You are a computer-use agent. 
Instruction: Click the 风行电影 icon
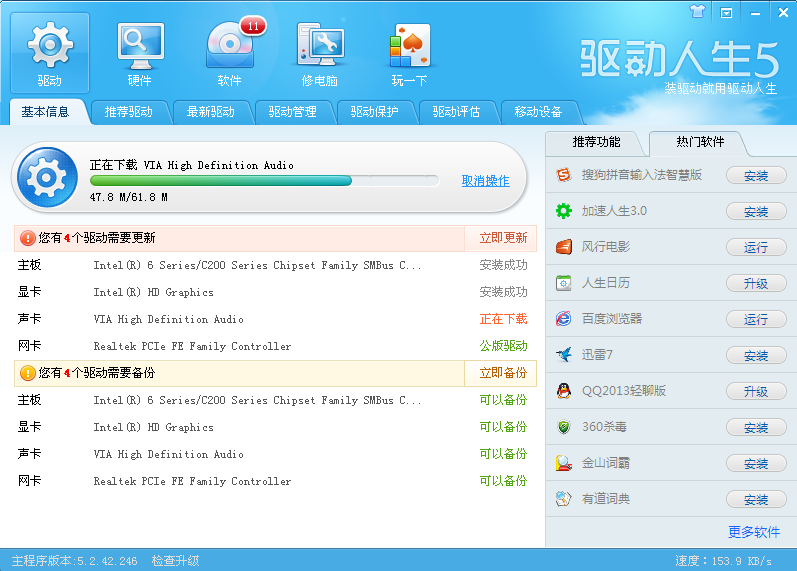click(x=564, y=247)
